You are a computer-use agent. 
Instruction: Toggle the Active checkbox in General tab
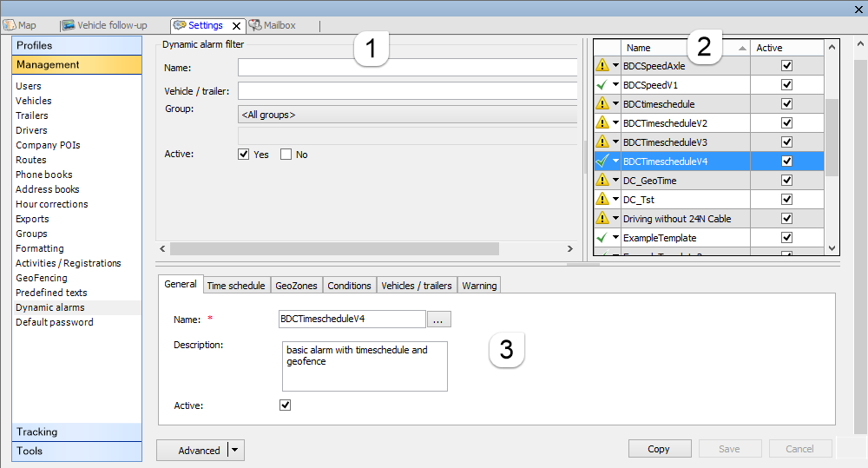tap(286, 405)
